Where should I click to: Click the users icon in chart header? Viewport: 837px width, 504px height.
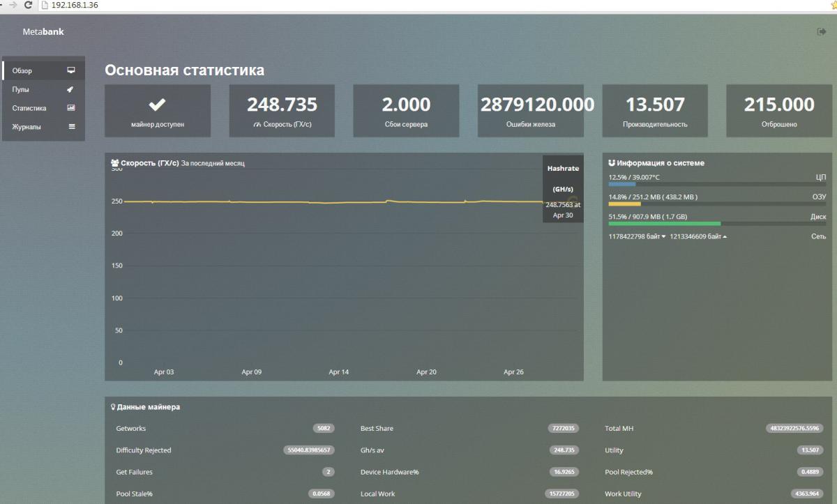(115, 163)
